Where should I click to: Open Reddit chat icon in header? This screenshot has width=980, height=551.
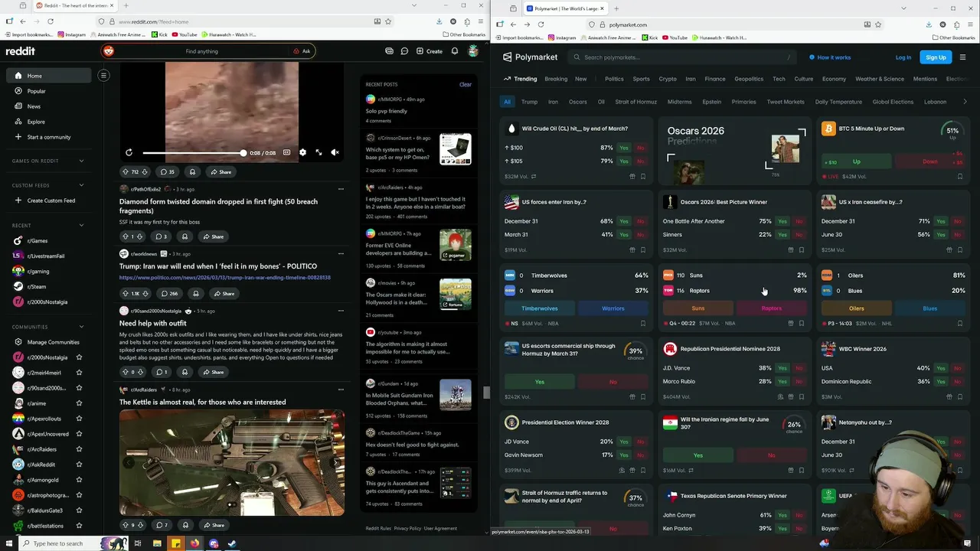tap(404, 51)
